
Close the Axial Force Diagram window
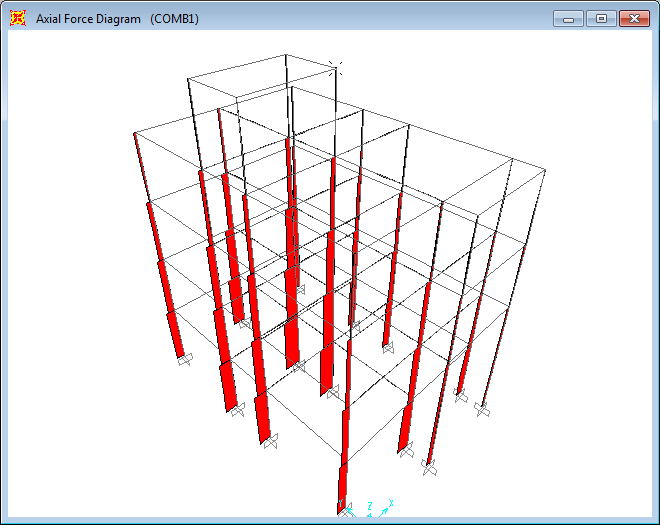[634, 18]
